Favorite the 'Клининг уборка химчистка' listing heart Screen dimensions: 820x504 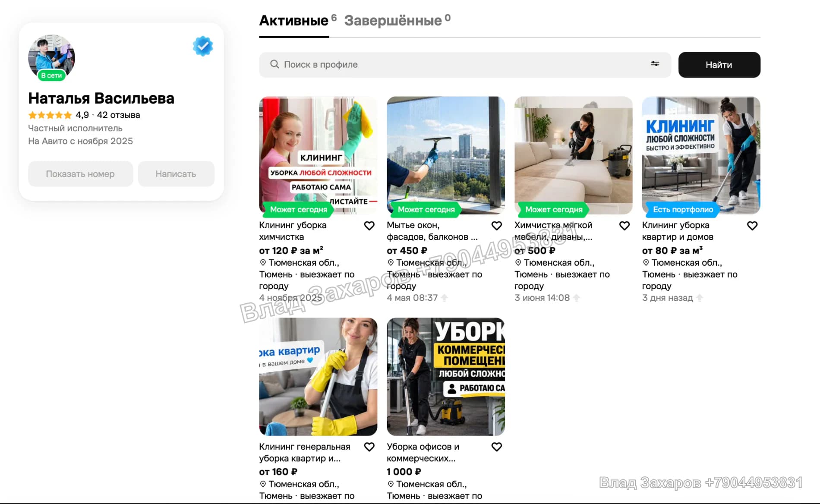tap(369, 226)
